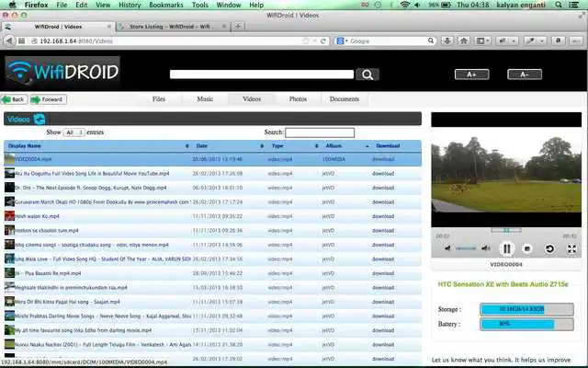Open Spotlight search in menu bar
This screenshot has width=588, height=368.
tap(559, 5)
